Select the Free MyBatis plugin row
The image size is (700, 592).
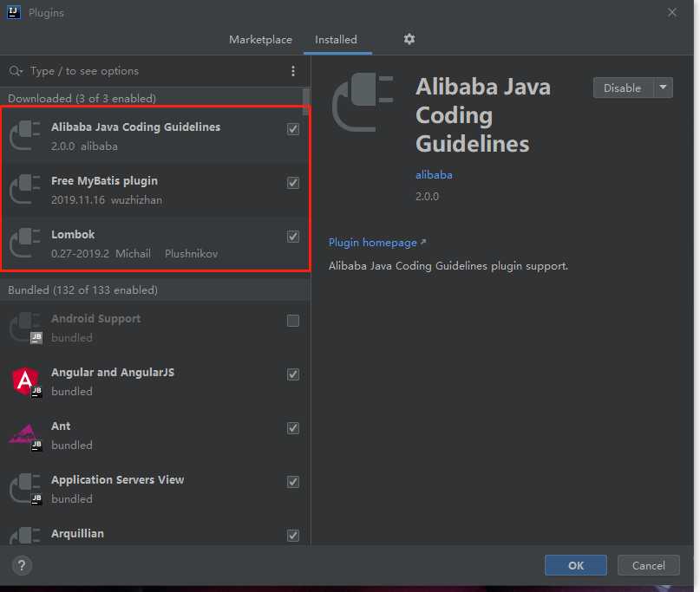[x=154, y=190]
